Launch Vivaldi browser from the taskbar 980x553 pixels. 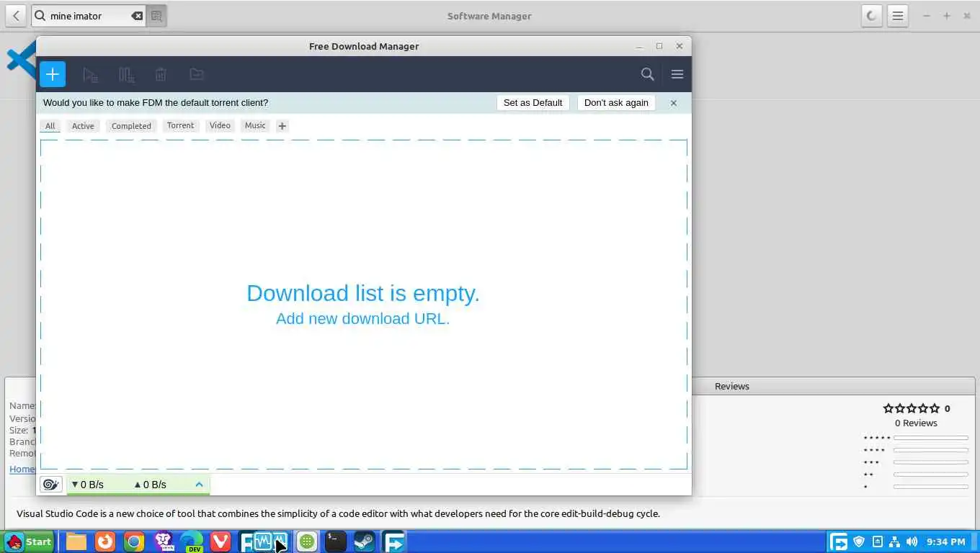click(x=220, y=541)
